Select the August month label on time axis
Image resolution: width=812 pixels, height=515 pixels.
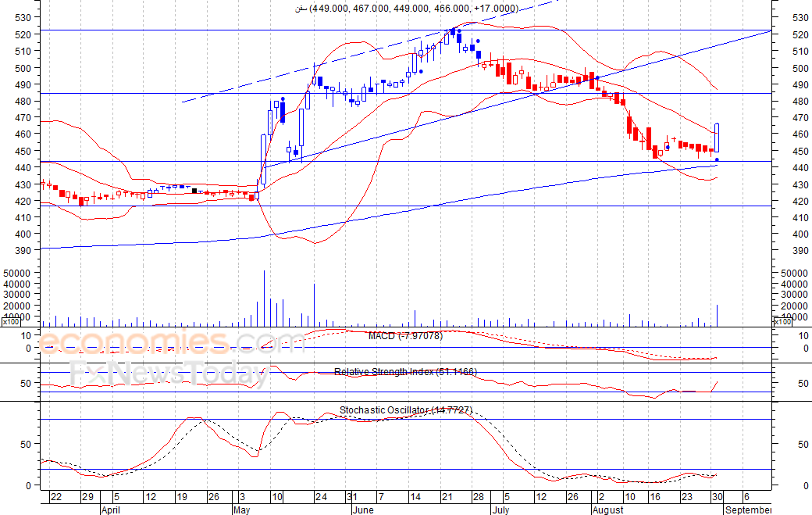click(608, 510)
